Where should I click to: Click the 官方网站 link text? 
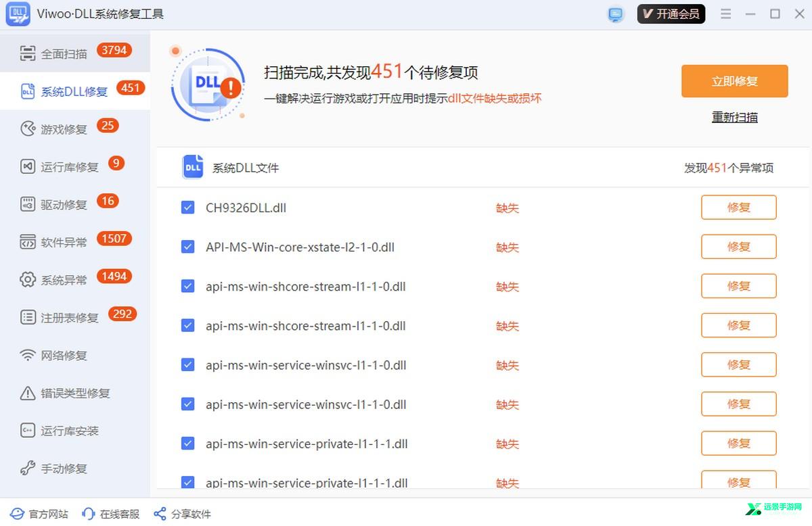pyautogui.click(x=49, y=514)
